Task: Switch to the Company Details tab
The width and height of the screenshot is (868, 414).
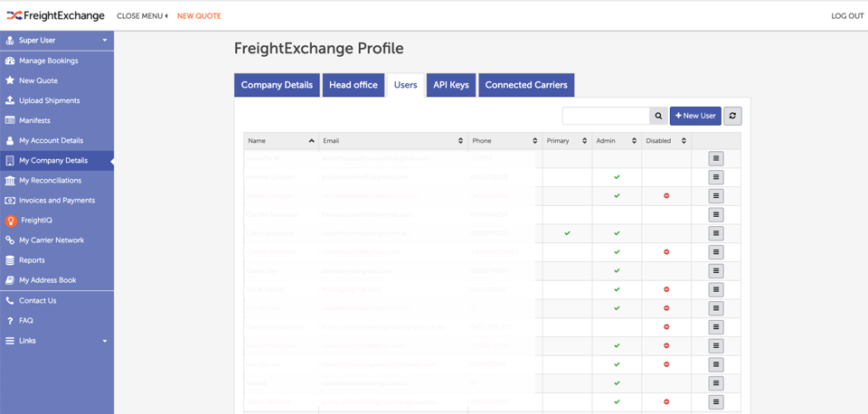Action: pos(277,85)
